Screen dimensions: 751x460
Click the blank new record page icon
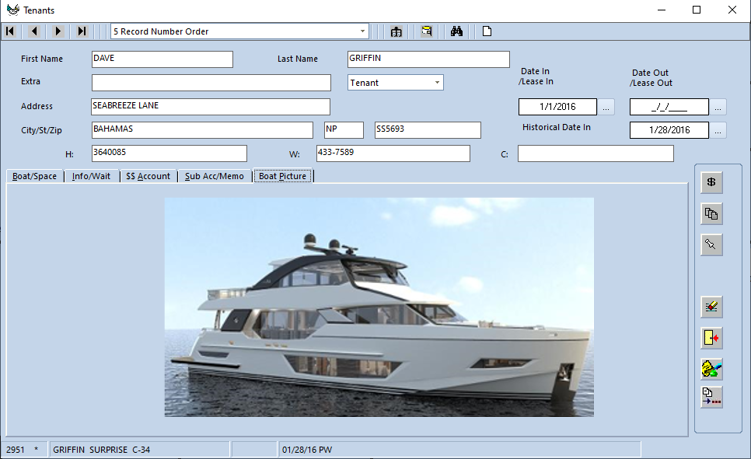pos(487,32)
